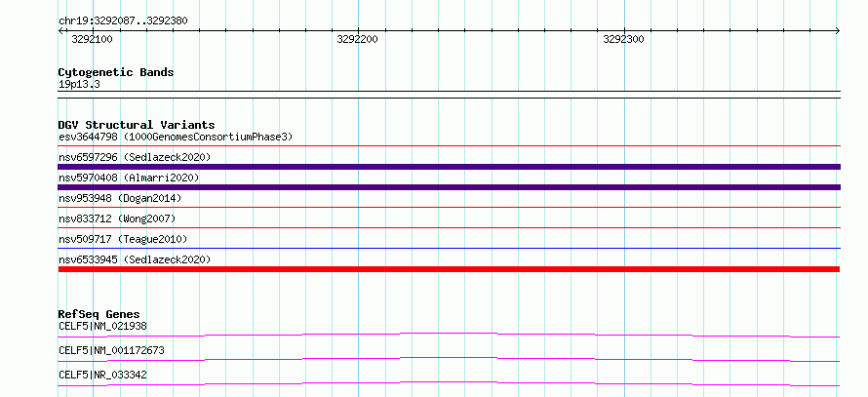Click the 3292100 ruler position label

point(92,39)
